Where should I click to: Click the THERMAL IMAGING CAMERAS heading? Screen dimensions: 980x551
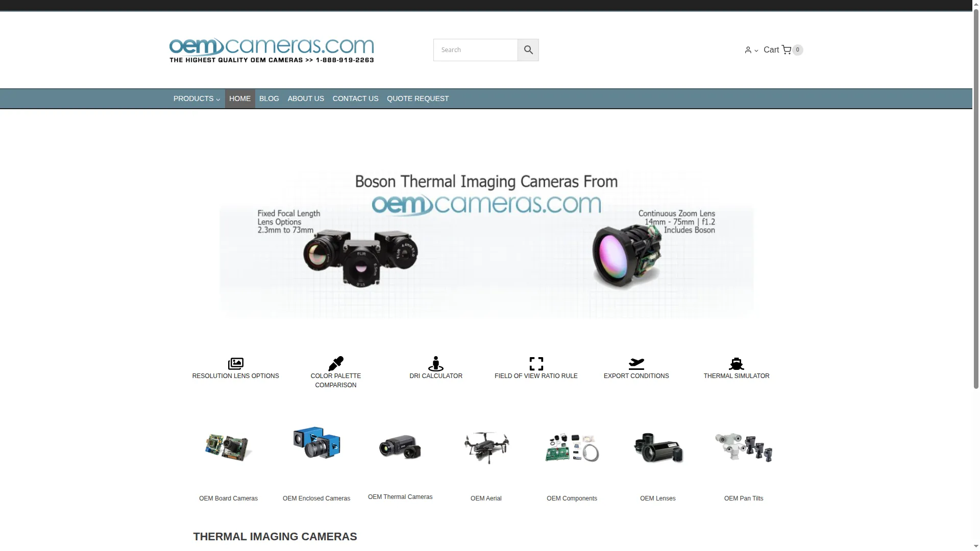pos(275,537)
